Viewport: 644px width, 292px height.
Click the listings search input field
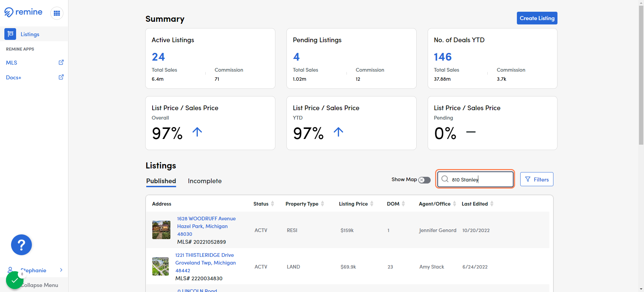pyautogui.click(x=475, y=179)
